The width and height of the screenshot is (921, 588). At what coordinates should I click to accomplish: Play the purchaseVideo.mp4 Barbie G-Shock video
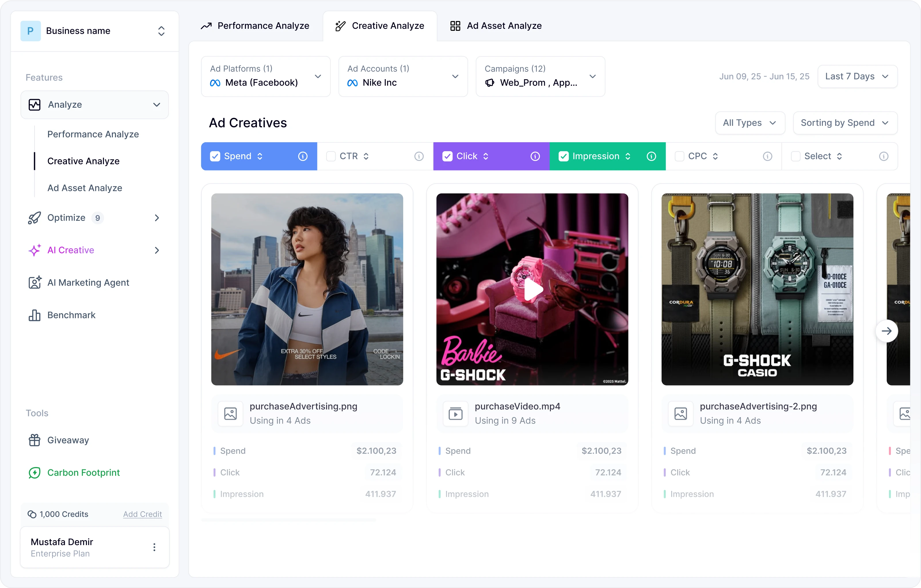coord(532,289)
